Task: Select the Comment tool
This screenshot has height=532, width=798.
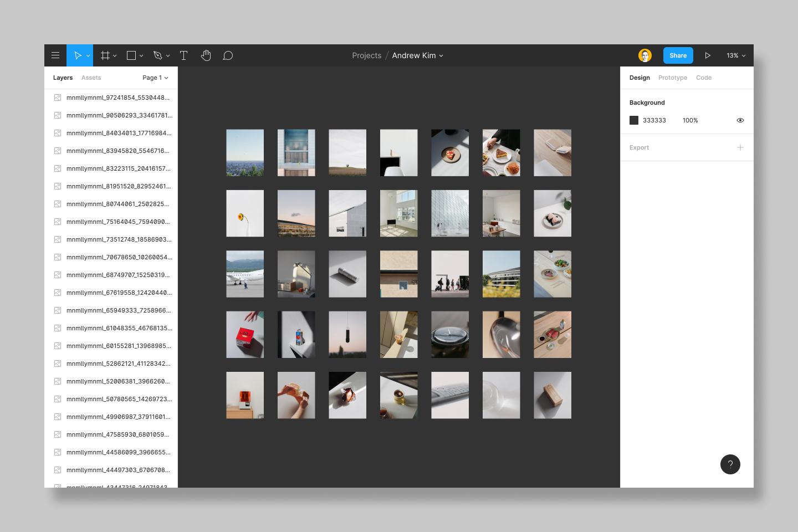Action: tap(228, 55)
